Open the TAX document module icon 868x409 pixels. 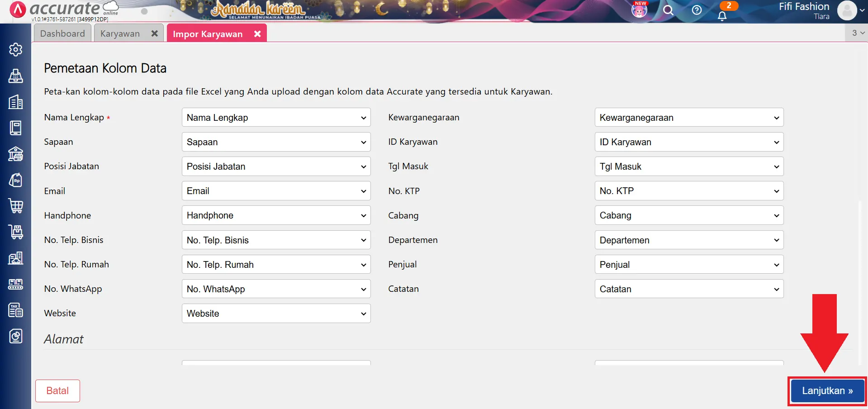[x=16, y=310]
